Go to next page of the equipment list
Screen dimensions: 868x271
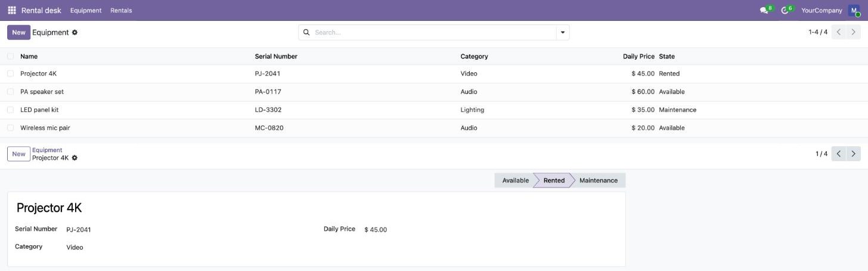click(854, 32)
